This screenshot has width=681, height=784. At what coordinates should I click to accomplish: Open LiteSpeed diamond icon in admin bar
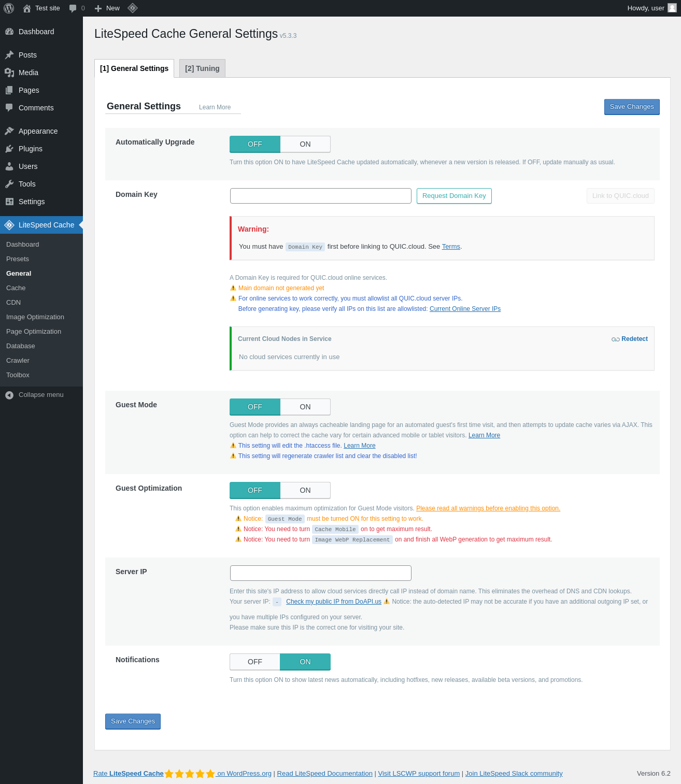click(x=133, y=8)
